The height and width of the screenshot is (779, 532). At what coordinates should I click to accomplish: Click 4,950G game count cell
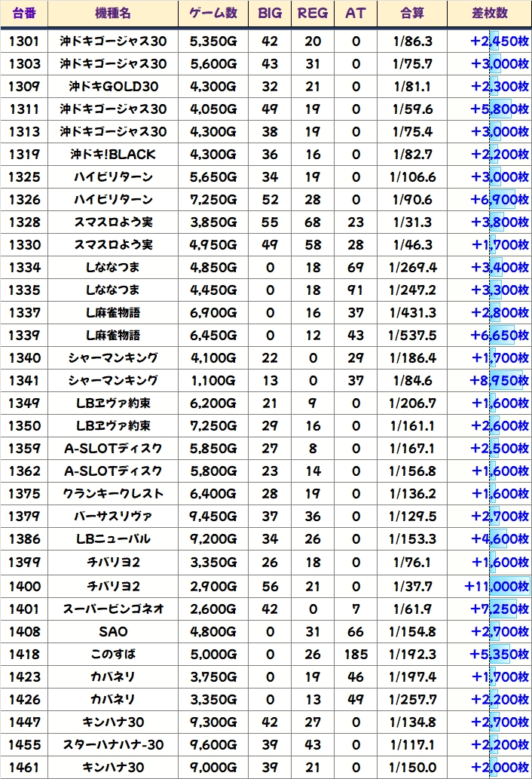click(213, 245)
